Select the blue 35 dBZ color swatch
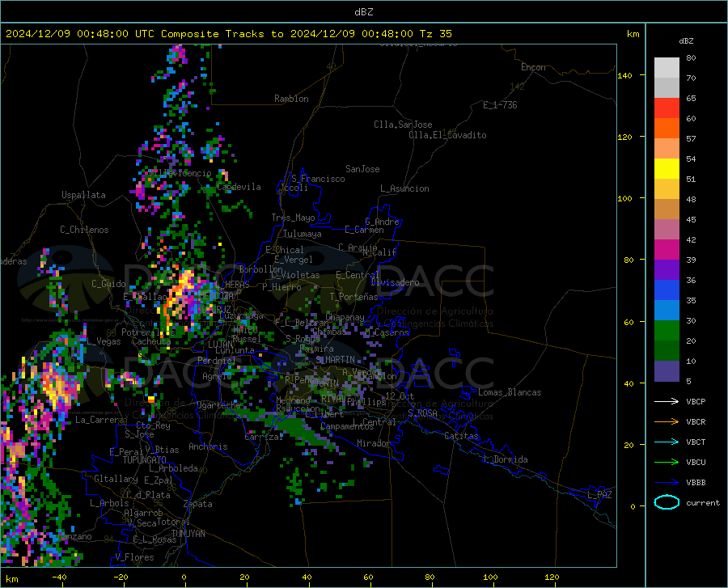Image resolution: width=728 pixels, height=588 pixels. [667, 290]
